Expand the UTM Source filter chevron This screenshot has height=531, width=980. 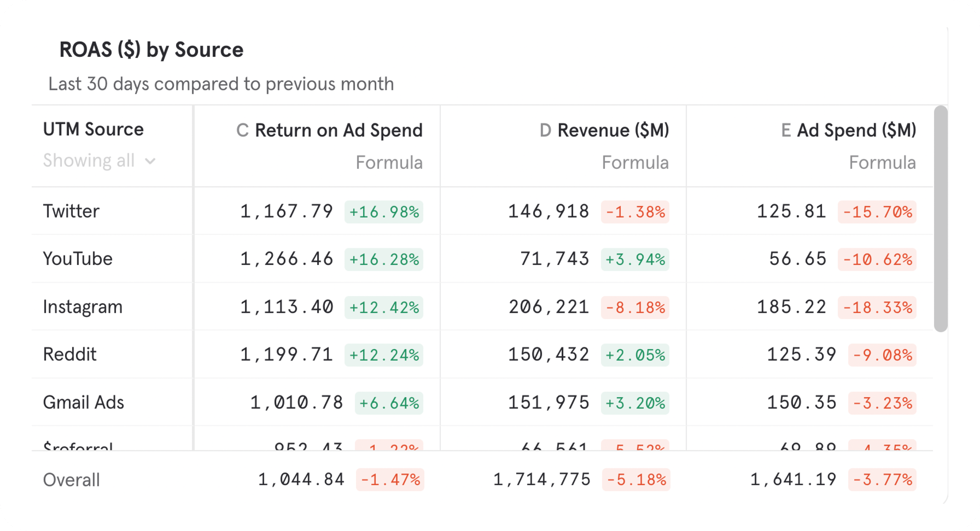point(151,161)
